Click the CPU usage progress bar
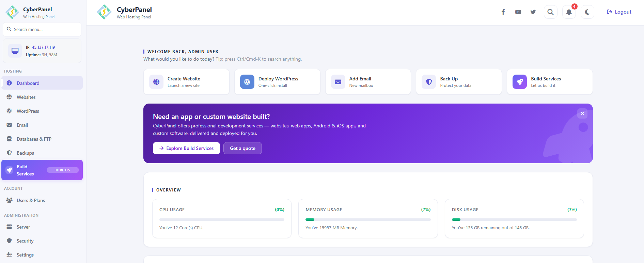The height and width of the screenshot is (263, 644). click(222, 220)
